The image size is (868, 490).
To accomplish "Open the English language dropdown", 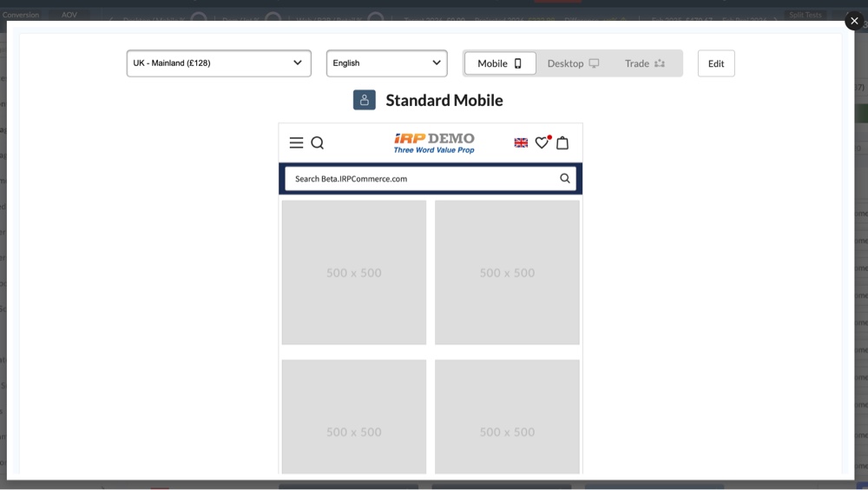I will [387, 63].
